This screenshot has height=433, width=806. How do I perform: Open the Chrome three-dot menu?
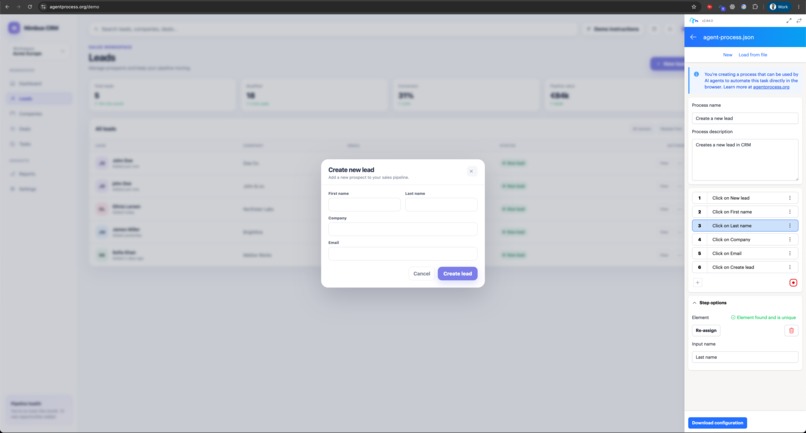799,7
